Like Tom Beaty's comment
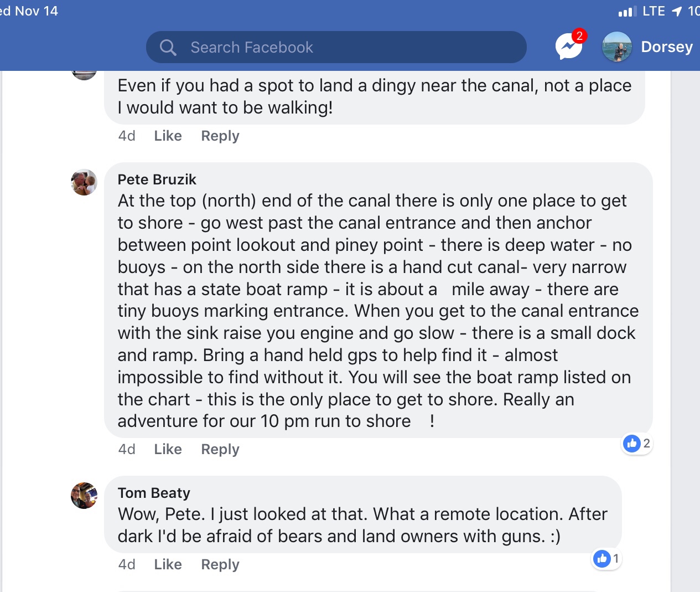This screenshot has height=592, width=700. click(x=168, y=564)
